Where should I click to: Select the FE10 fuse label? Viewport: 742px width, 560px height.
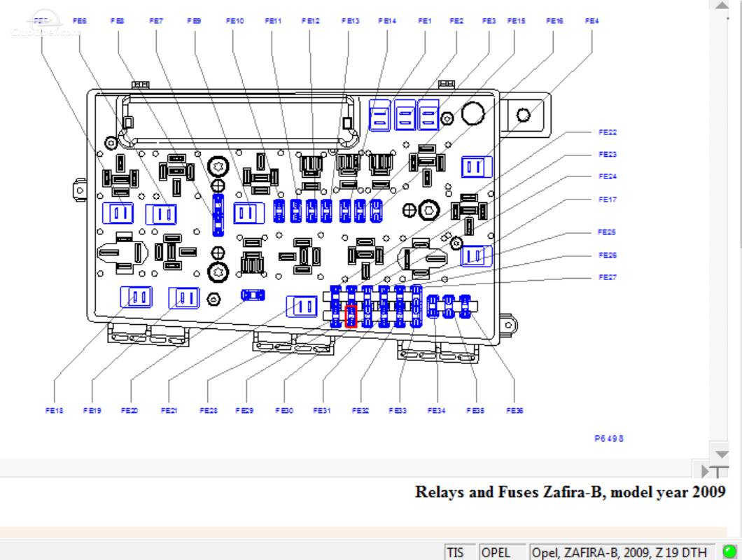(234, 21)
